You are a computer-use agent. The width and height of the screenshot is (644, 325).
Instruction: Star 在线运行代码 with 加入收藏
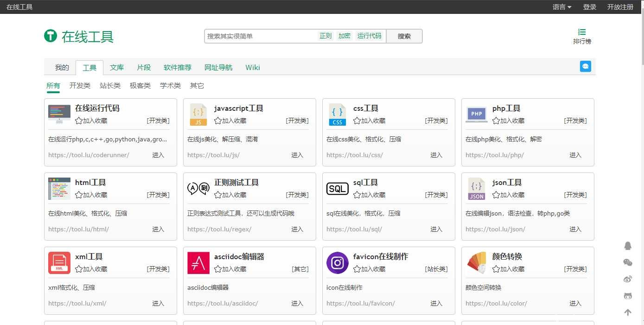pyautogui.click(x=91, y=121)
